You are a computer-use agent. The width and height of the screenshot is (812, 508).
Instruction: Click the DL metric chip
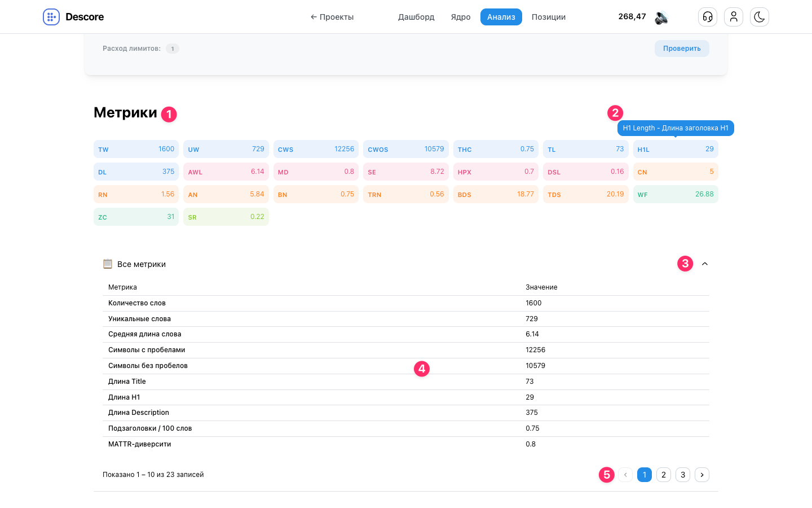136,172
